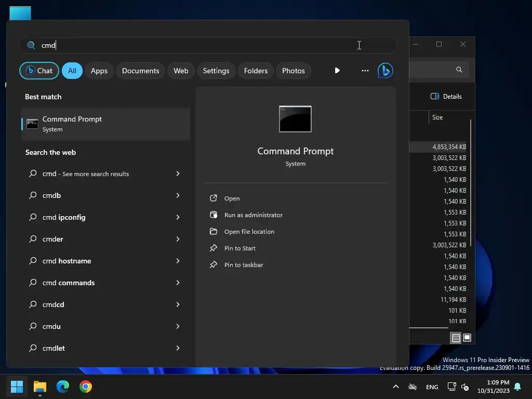Switch to the Settings filter
This screenshot has width=532, height=399.
coord(216,71)
